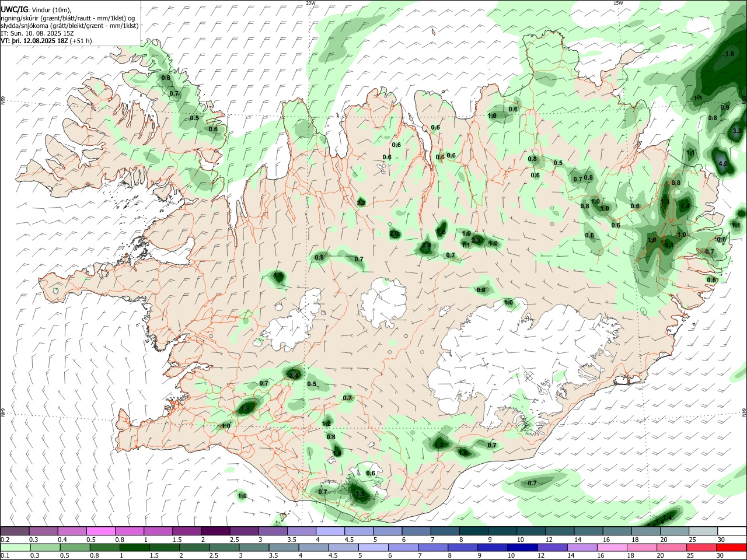The image size is (747, 560).
Task: Pick the palest green 0.1–0.3 lower legend swatch
Action: pyautogui.click(x=15, y=547)
